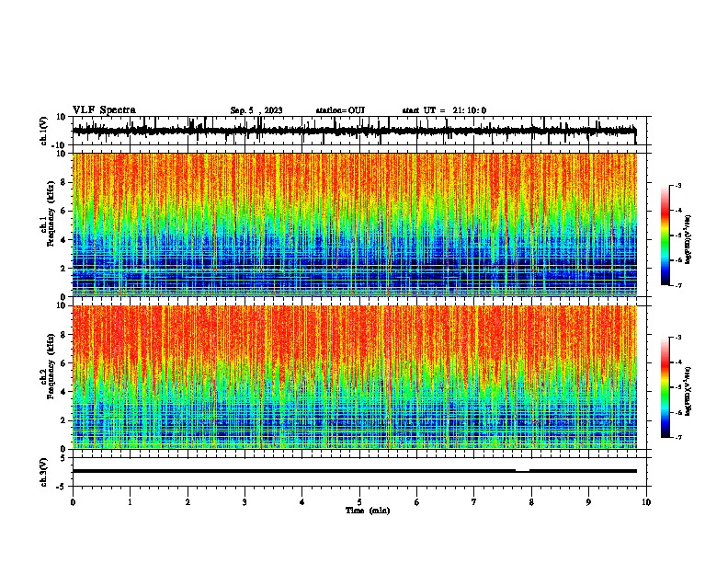Viewport: 728px width, 563px height.
Task: Click time axis tick label "3"
Action: [245, 502]
